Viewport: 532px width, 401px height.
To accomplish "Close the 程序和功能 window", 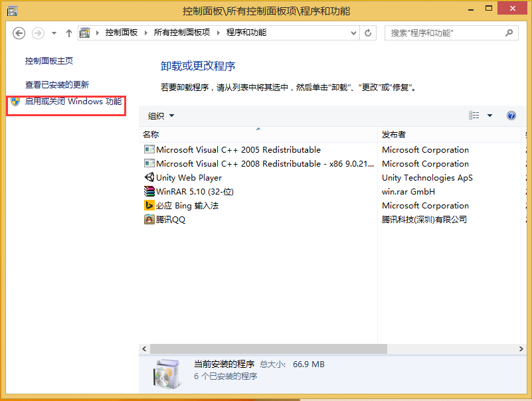I will [512, 9].
